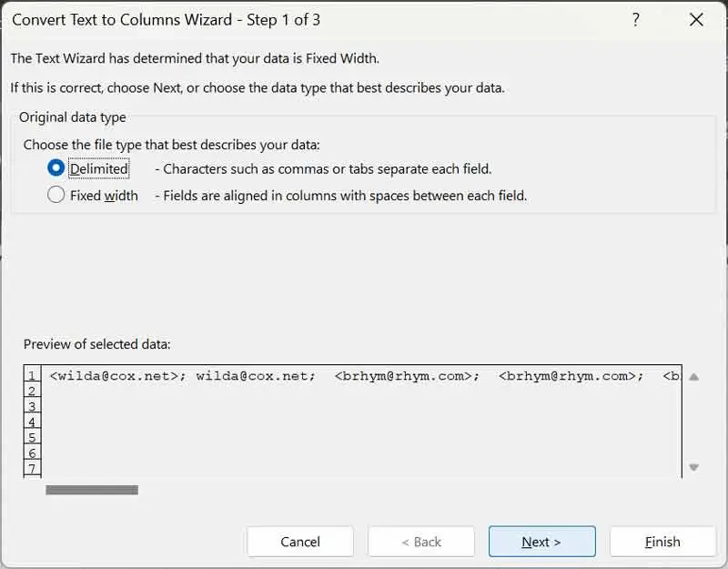
Task: Click the preview scroll up arrow
Action: tap(693, 377)
